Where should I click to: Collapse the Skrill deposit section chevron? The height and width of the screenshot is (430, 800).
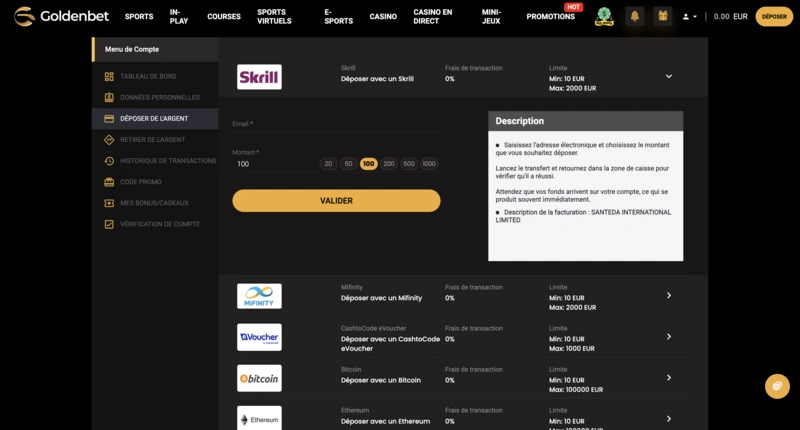(669, 77)
